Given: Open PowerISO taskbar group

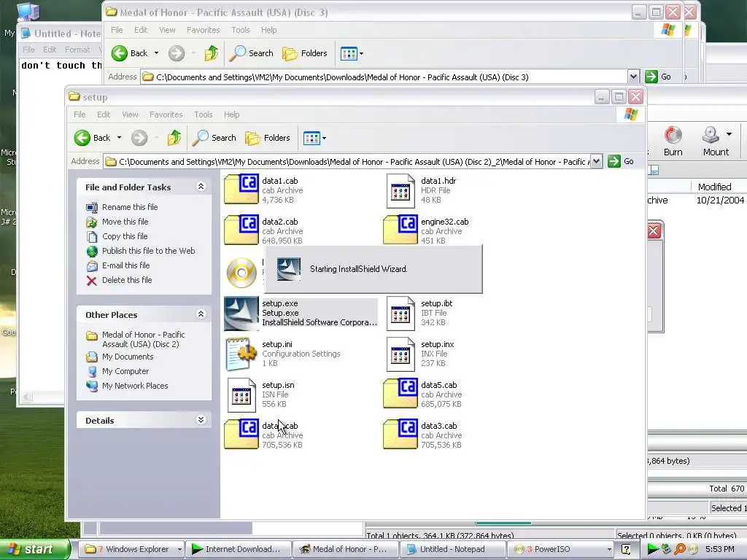Looking at the screenshot, I should 561,549.
